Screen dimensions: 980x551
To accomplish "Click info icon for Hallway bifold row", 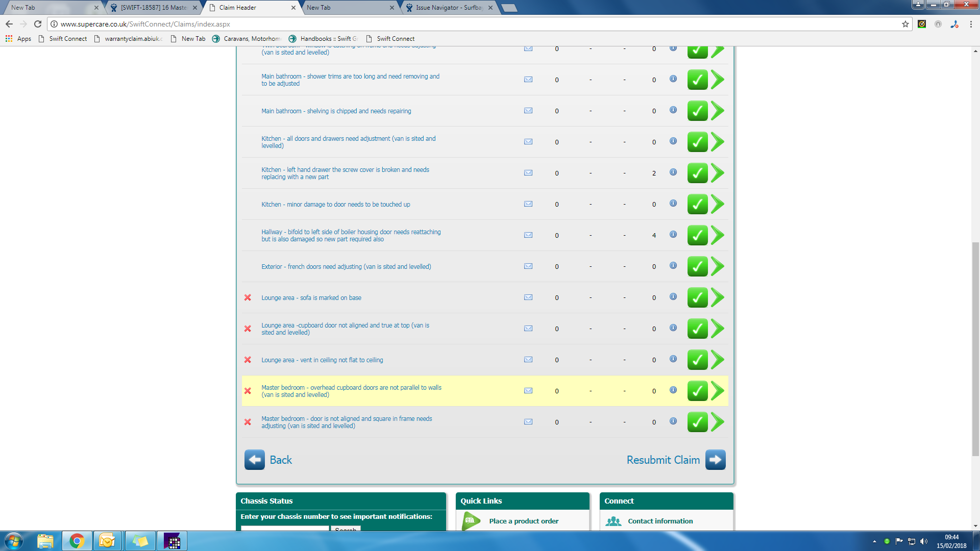I will click(673, 235).
